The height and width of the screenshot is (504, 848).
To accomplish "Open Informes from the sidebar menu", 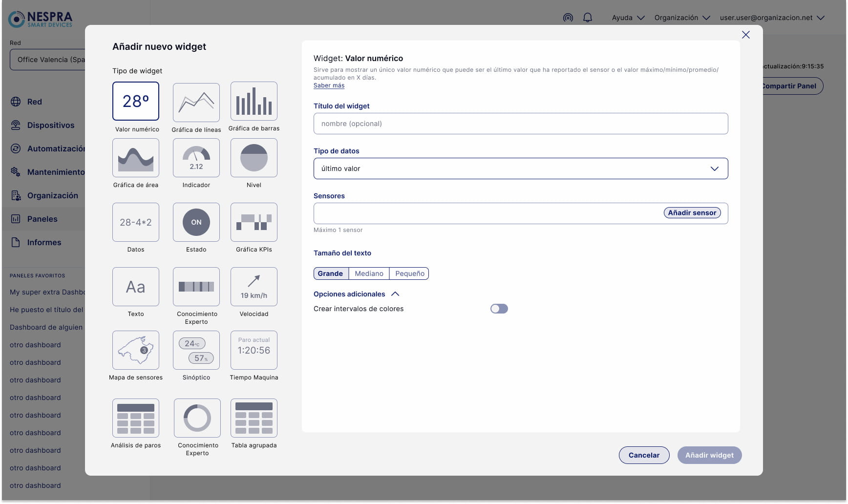I will click(x=44, y=242).
